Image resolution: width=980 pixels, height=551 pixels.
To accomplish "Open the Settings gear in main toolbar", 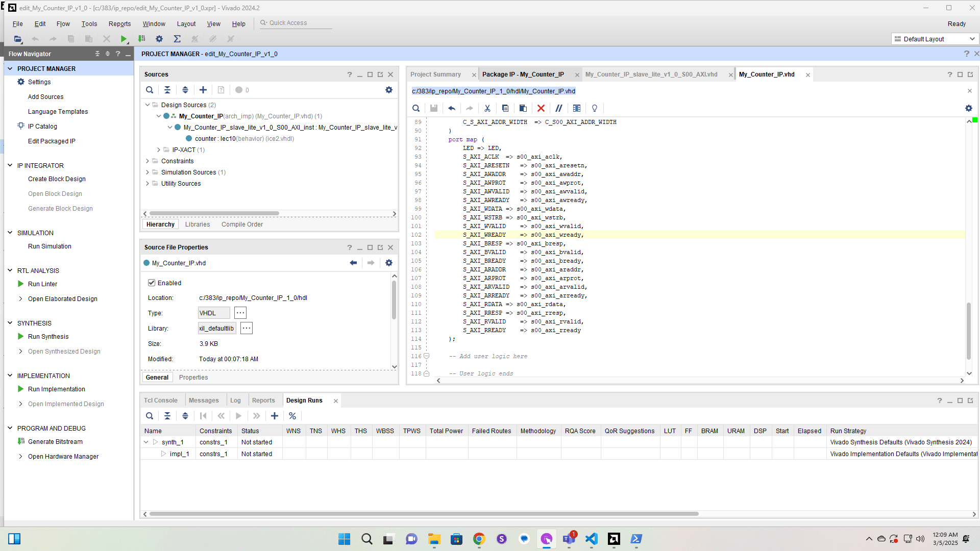I will pyautogui.click(x=159, y=39).
